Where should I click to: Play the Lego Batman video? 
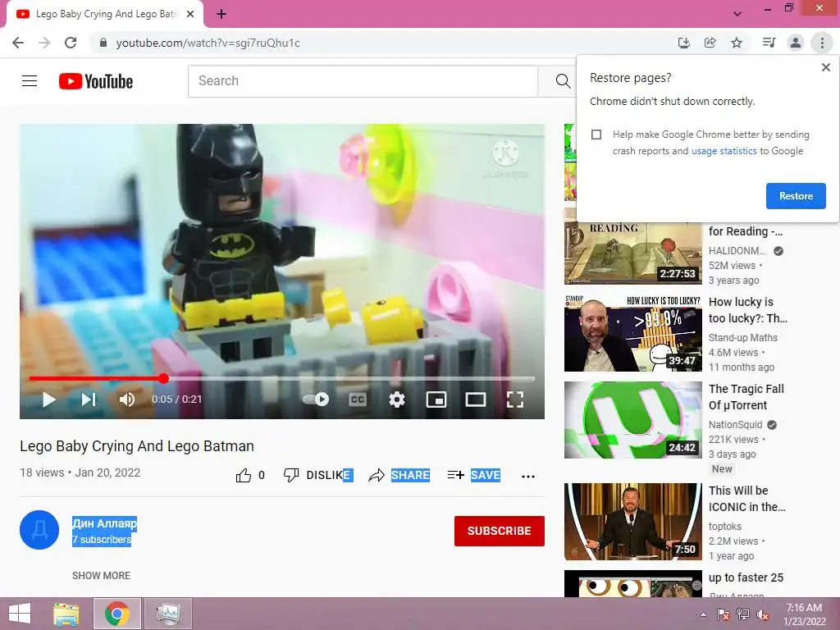48,399
